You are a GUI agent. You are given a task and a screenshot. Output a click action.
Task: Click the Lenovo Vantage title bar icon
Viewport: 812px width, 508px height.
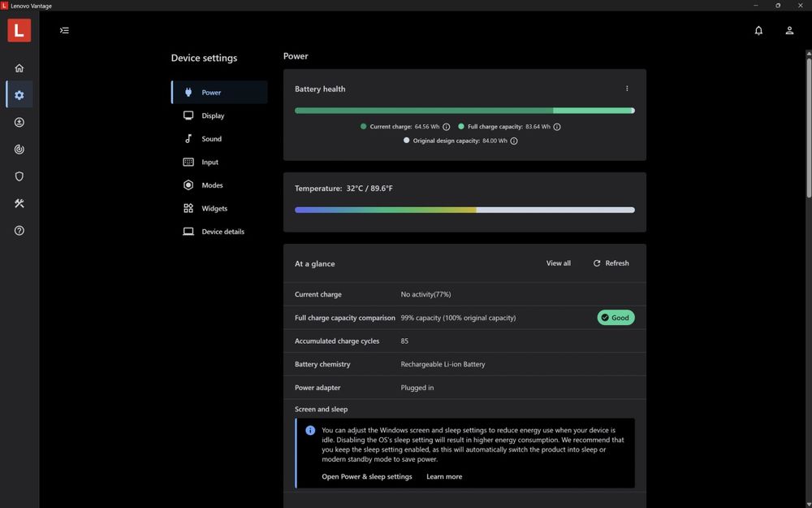[5, 6]
